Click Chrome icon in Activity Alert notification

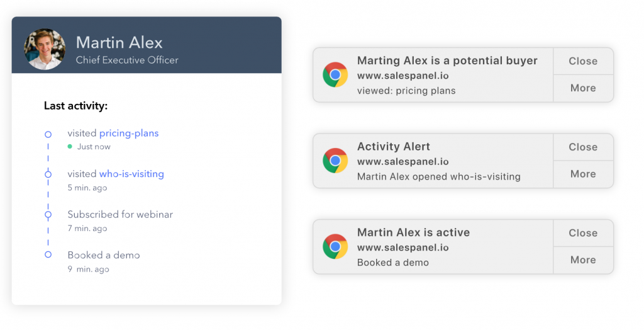tap(335, 161)
